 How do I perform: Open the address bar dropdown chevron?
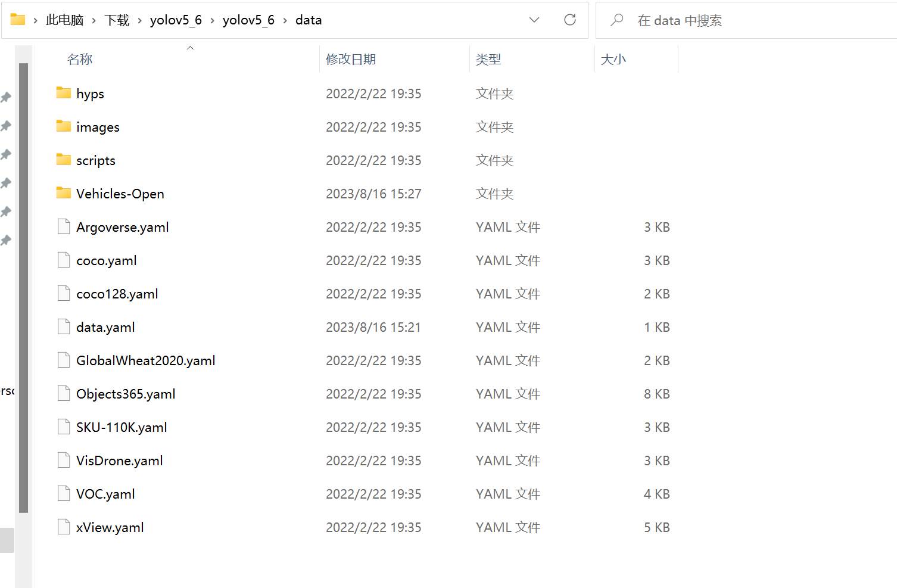534,20
